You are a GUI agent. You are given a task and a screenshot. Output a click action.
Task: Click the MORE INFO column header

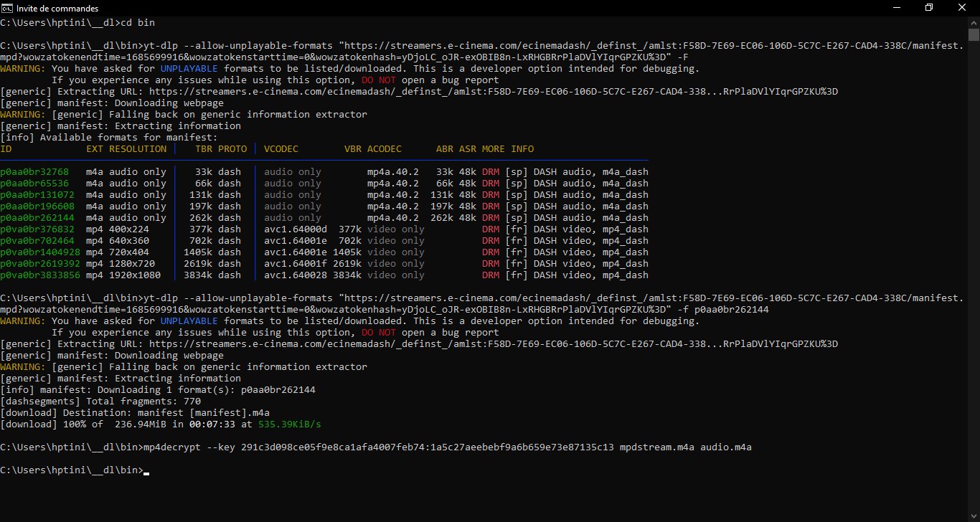click(x=508, y=149)
